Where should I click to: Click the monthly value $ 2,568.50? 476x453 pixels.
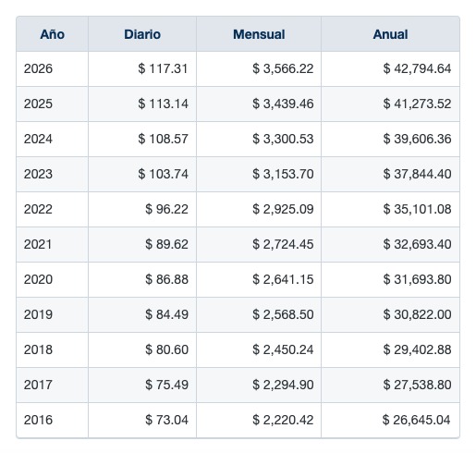click(x=283, y=314)
